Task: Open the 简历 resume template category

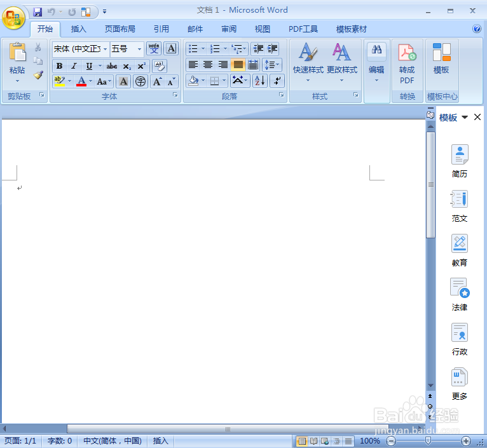Action: click(x=460, y=161)
